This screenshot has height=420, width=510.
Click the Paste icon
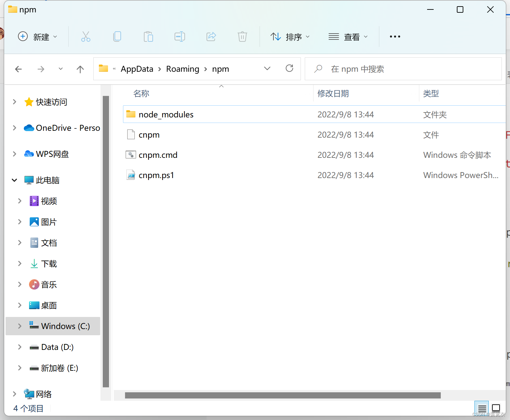coord(148,37)
